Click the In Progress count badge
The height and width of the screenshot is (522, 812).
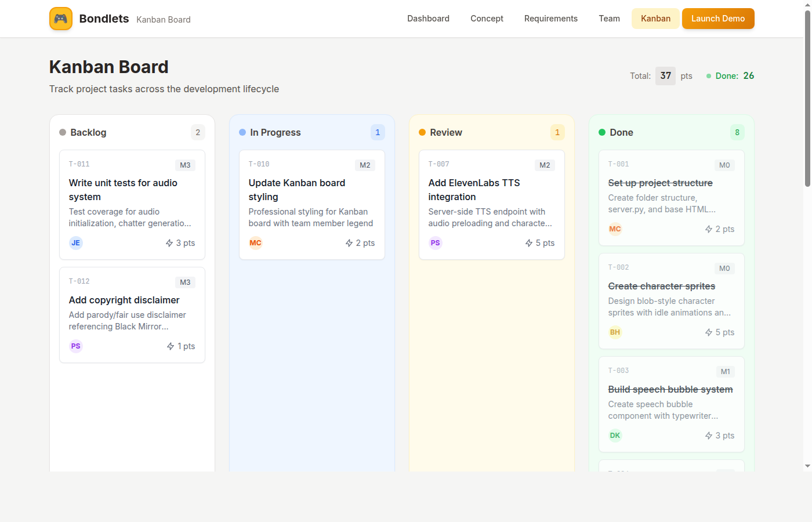(378, 132)
